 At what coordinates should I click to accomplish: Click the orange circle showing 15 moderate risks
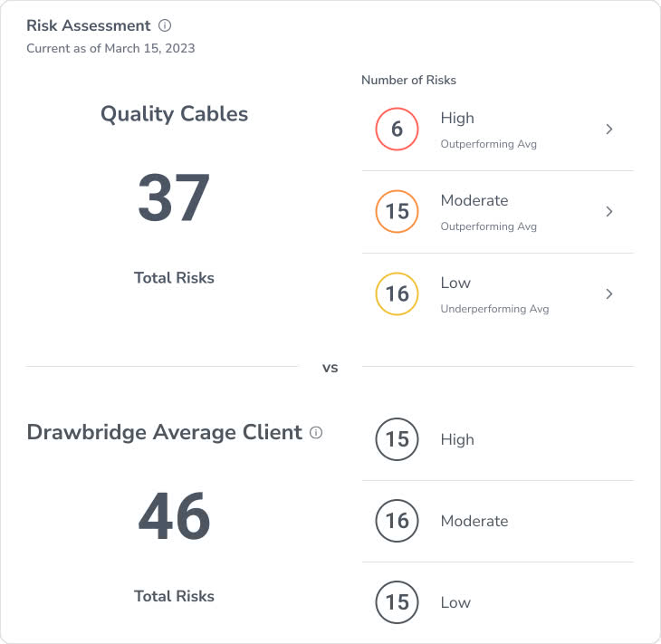click(x=397, y=212)
